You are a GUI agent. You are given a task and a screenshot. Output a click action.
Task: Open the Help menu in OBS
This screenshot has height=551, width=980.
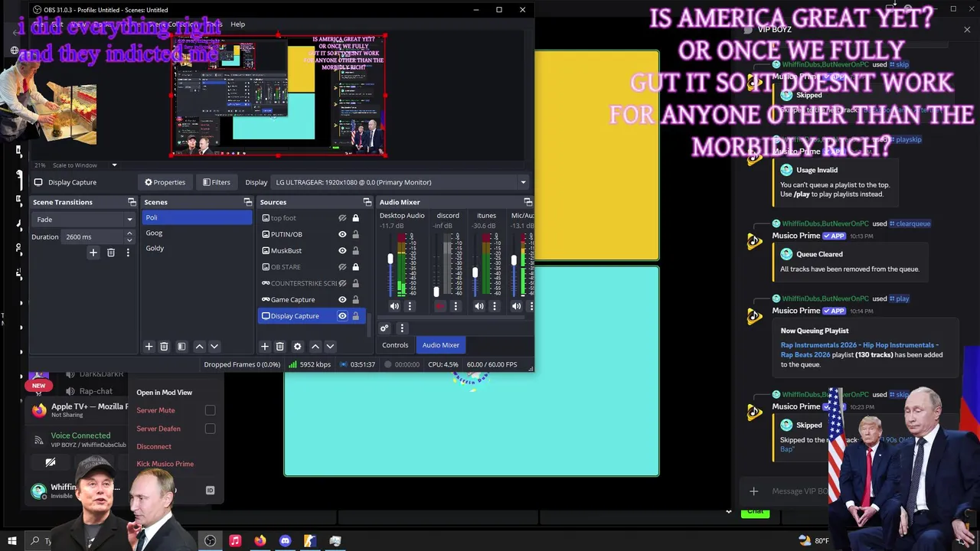pyautogui.click(x=238, y=24)
